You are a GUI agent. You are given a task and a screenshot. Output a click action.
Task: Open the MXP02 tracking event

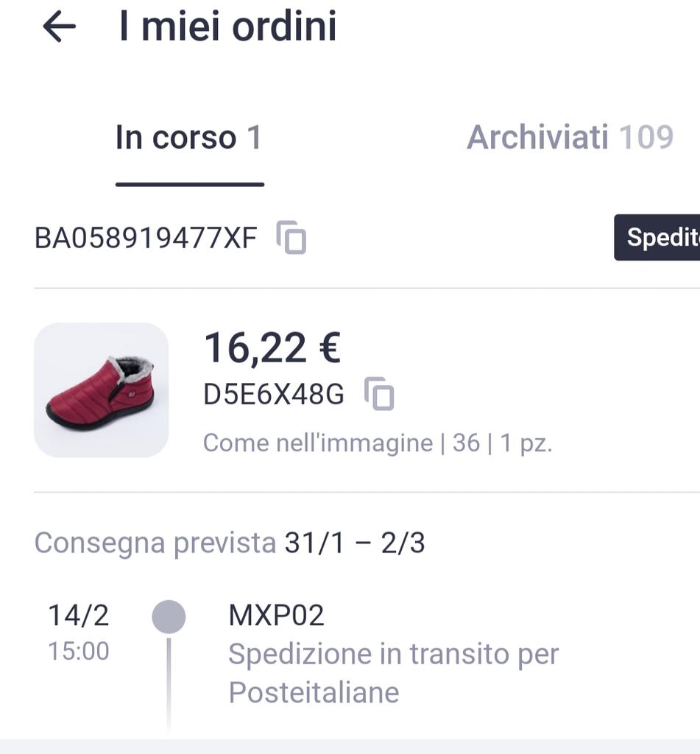coord(276,615)
